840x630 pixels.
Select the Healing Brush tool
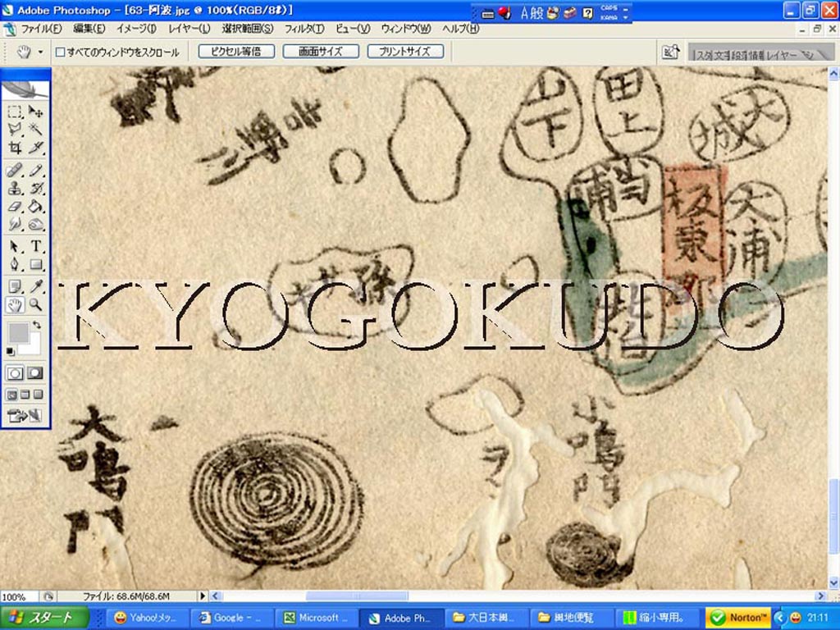tap(15, 171)
